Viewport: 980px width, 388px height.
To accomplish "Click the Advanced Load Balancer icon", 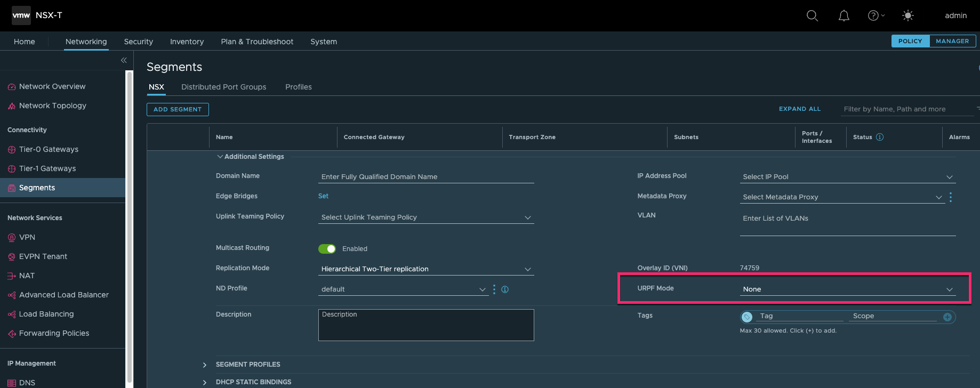I will point(12,295).
